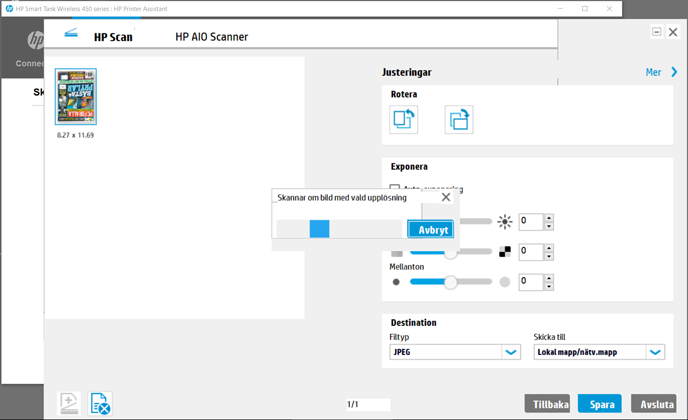Click the HP Scan scanner icon
Screen dimensions: 688x420
click(x=71, y=33)
